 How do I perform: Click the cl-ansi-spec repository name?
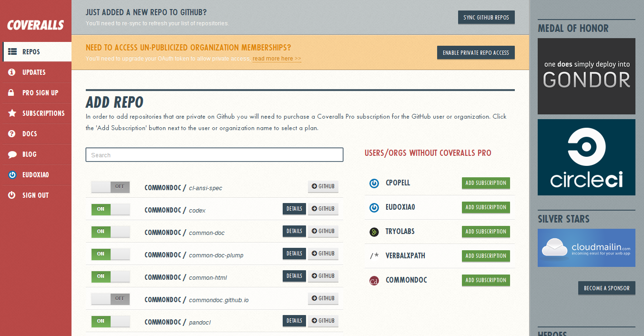pyautogui.click(x=205, y=188)
